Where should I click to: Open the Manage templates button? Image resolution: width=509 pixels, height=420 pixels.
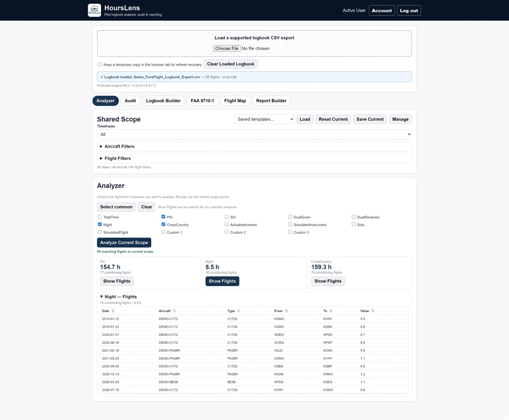[x=400, y=119]
